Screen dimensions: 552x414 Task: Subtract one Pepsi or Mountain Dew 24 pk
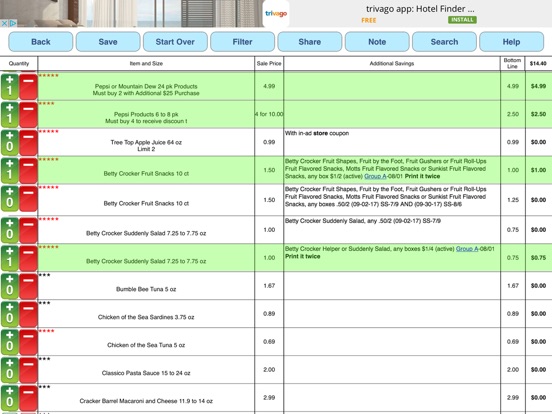[x=28, y=86]
